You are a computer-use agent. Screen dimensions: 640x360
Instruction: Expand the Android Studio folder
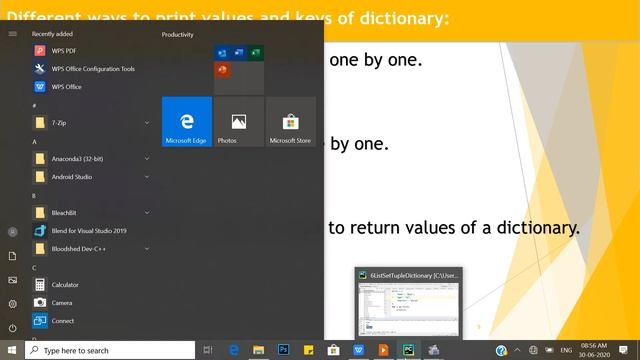147,177
